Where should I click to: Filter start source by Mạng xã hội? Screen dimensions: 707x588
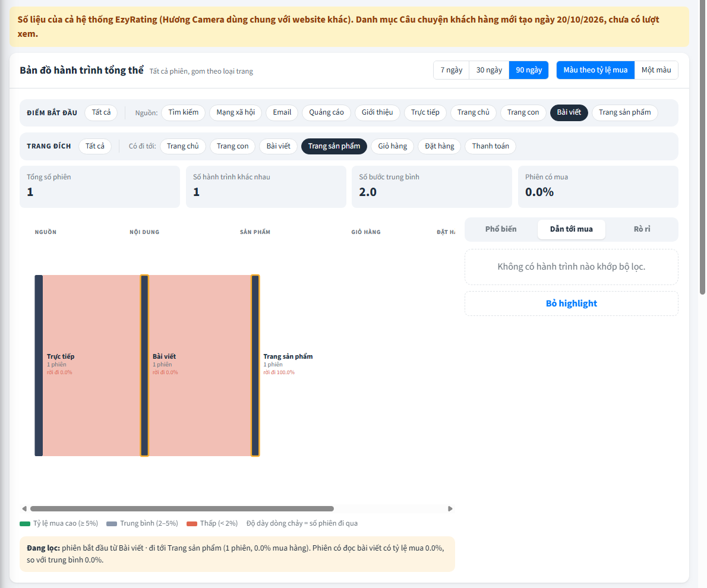pos(236,112)
